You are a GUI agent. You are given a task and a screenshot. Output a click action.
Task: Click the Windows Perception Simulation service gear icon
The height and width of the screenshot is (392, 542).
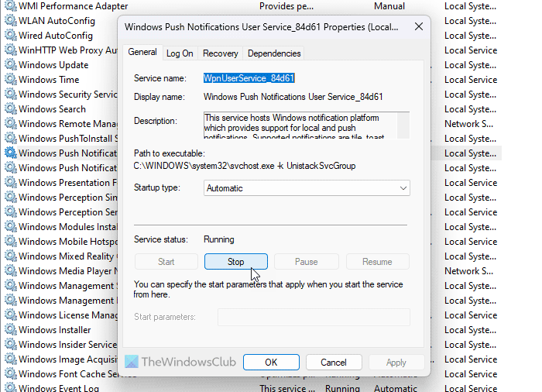pos(11,198)
